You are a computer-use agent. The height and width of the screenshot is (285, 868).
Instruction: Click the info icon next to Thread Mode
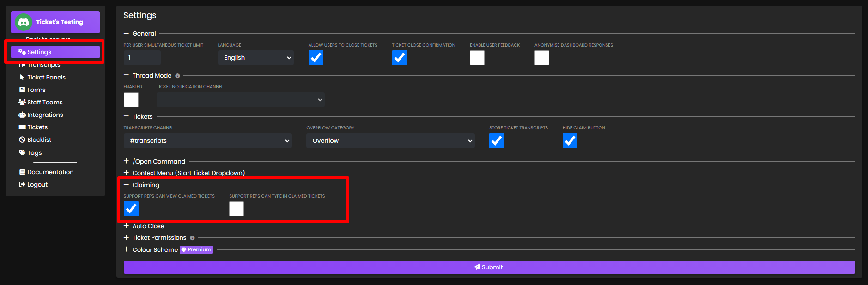click(x=177, y=76)
